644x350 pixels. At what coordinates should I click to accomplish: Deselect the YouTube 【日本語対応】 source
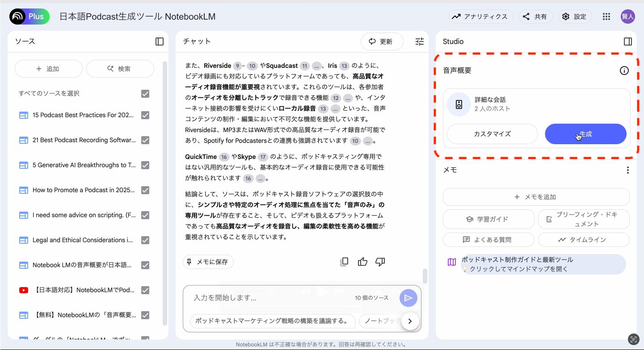(145, 290)
